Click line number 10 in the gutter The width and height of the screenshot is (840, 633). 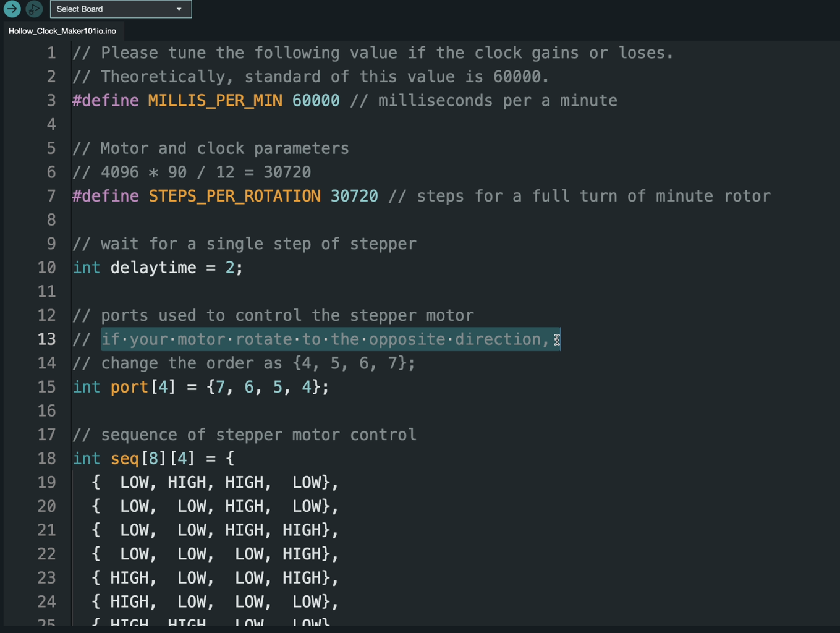pos(46,268)
